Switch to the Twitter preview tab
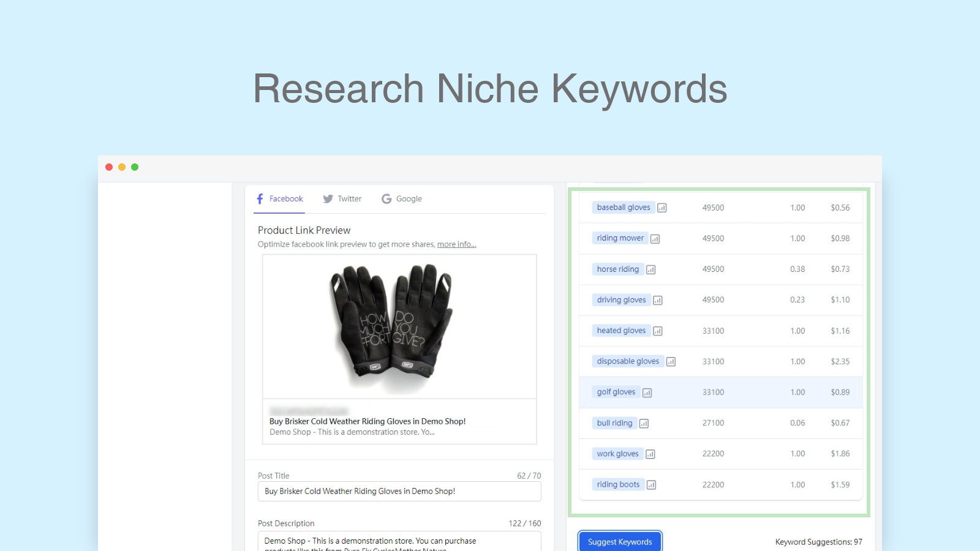Viewport: 980px width, 551px height. [349, 198]
